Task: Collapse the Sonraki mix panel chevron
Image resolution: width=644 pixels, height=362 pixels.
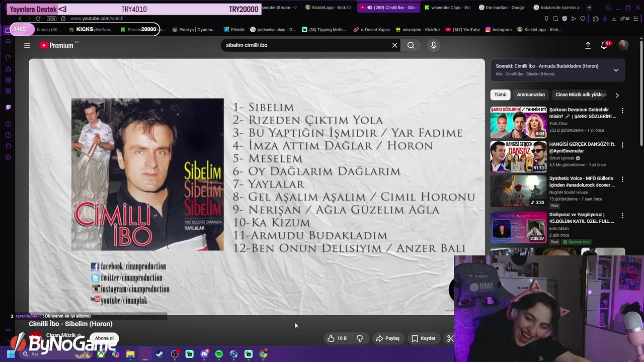Action: [616, 70]
